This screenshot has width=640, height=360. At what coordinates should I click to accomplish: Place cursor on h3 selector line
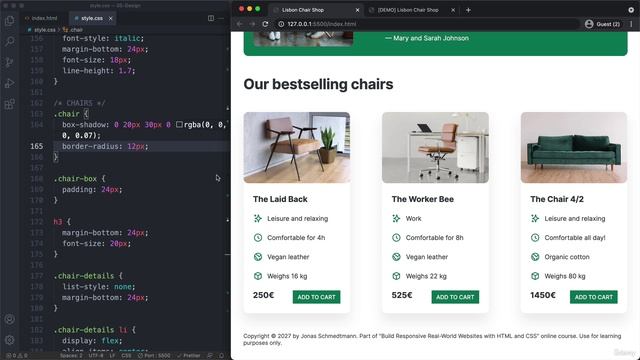coord(62,222)
